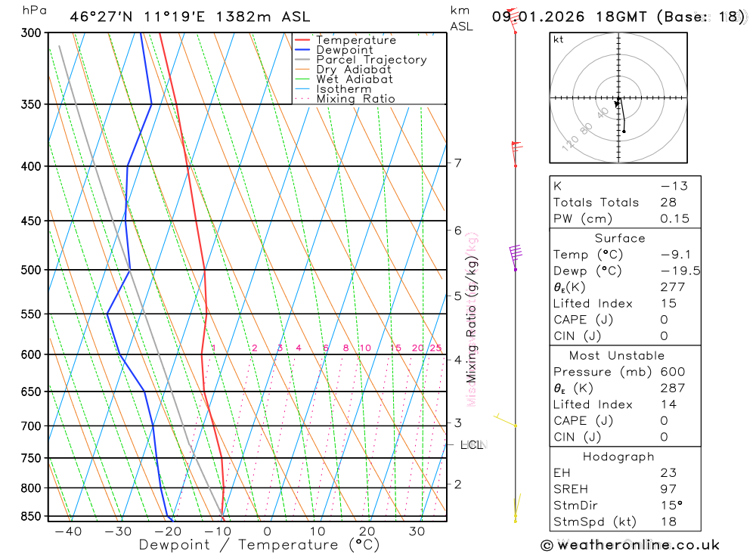Click the red wind barb at 400 hPa
This screenshot has width=756, height=554.
pyautogui.click(x=516, y=154)
